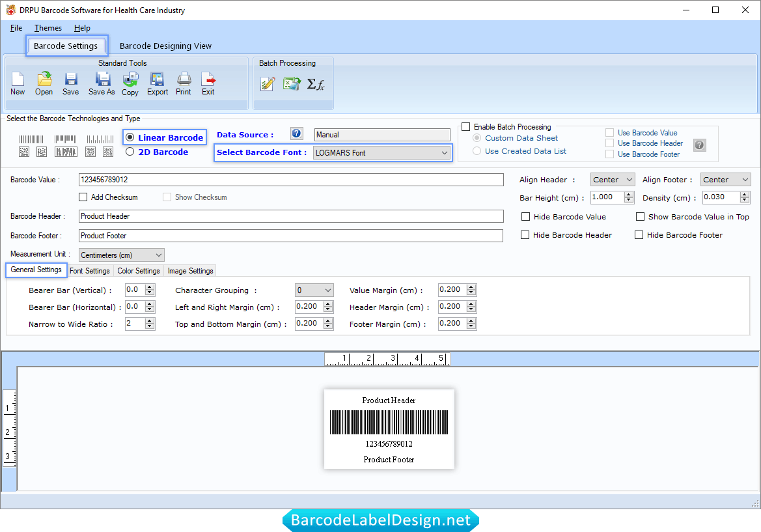Select the third linear barcode sample icon
This screenshot has height=532, width=761.
[x=100, y=139]
